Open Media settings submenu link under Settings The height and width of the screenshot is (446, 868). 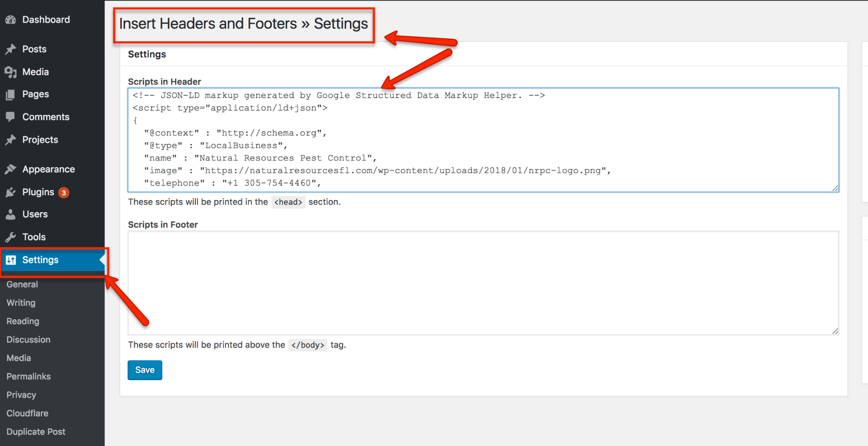[x=19, y=358]
